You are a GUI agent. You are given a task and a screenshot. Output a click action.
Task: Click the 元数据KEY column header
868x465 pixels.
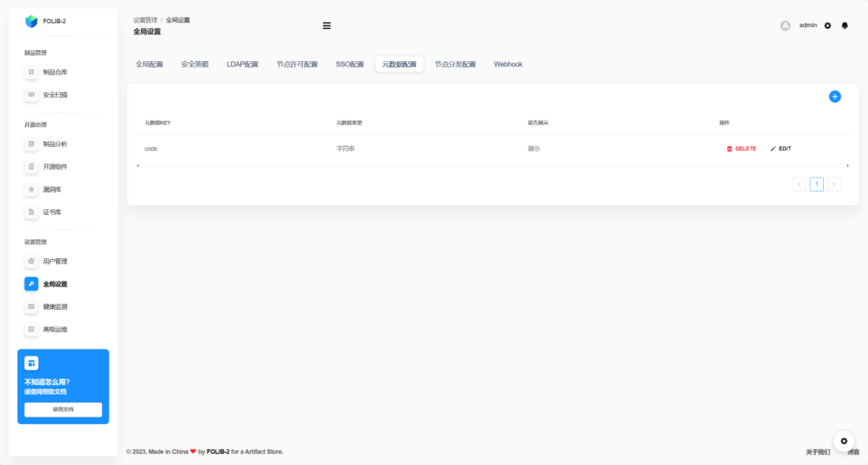tap(158, 122)
